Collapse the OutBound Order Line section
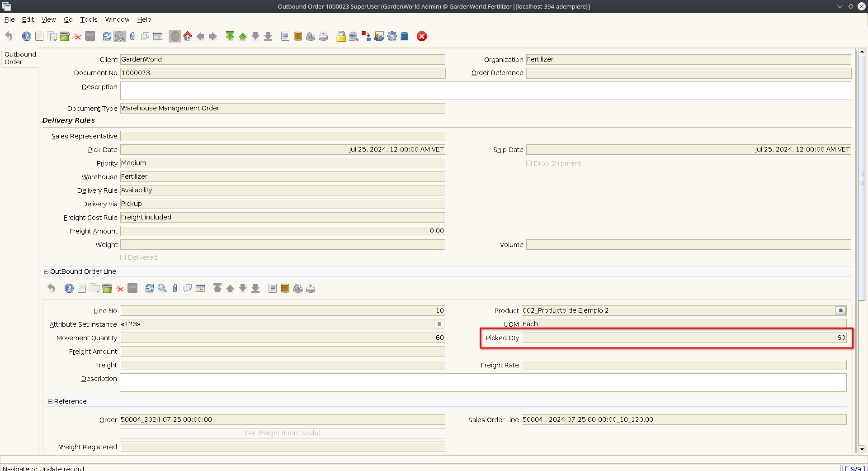Screen dimensions: 868x471 tap(46, 271)
